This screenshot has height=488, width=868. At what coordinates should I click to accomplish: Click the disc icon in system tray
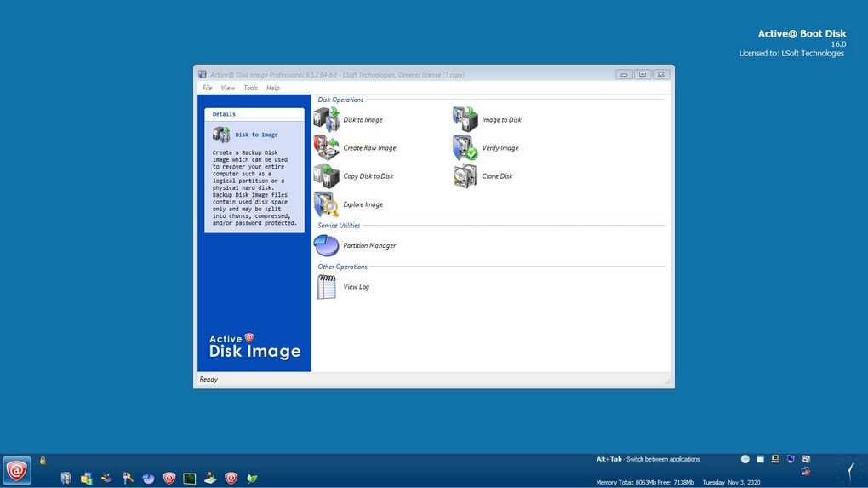click(745, 459)
